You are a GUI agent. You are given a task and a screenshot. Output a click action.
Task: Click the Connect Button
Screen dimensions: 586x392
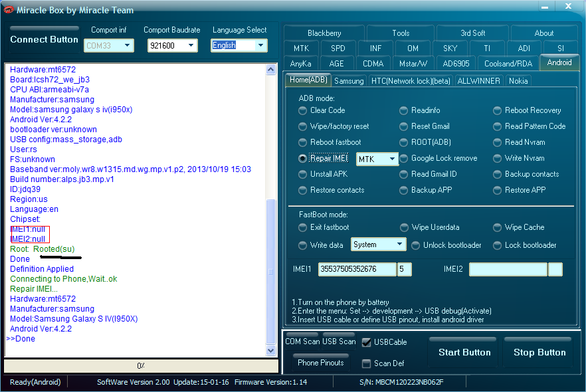pos(44,40)
